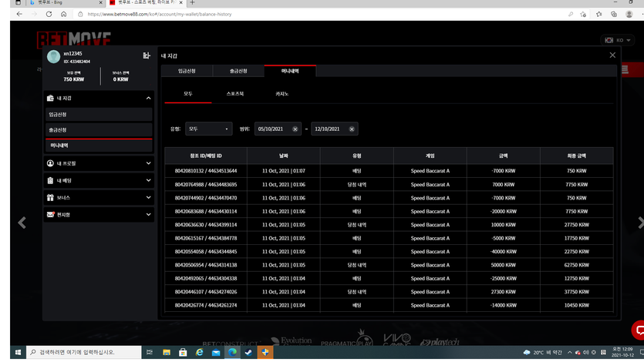Clear the 05/10/2021 start date
Screen dimensions: 644x362
click(x=295, y=129)
